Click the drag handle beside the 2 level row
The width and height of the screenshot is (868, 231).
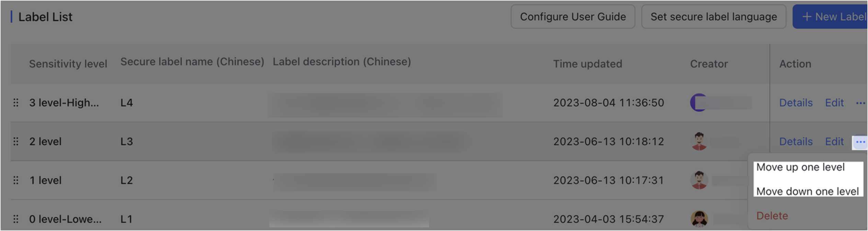(x=16, y=141)
